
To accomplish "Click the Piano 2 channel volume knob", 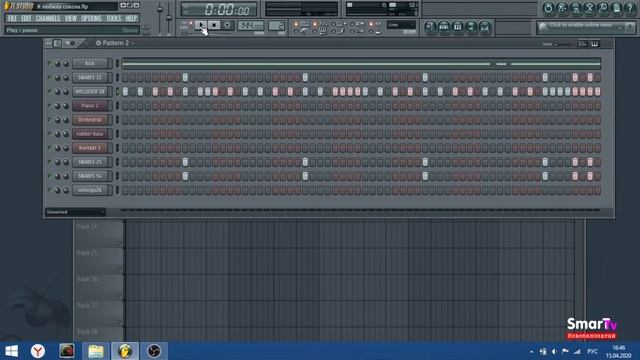I will (x=65, y=106).
